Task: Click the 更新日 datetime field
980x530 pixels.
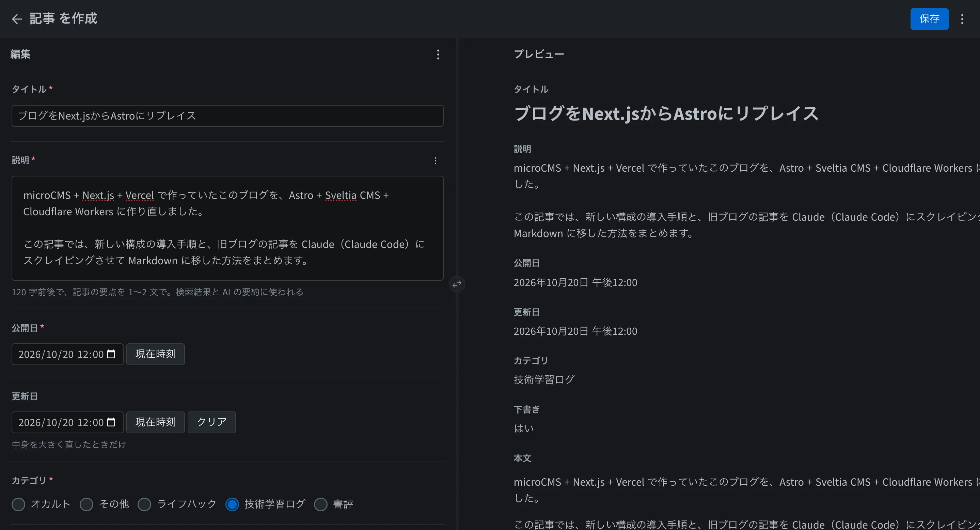Action: click(x=67, y=422)
